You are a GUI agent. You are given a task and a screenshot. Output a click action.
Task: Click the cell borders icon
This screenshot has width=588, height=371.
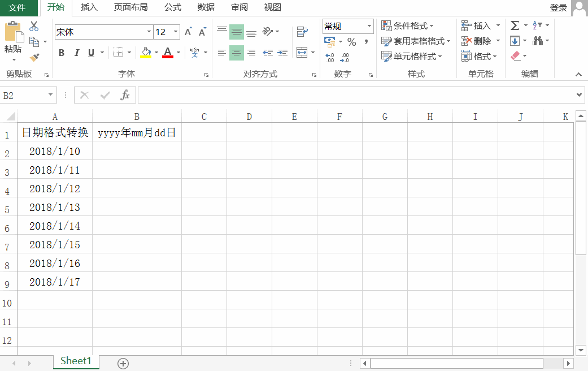pyautogui.click(x=118, y=53)
